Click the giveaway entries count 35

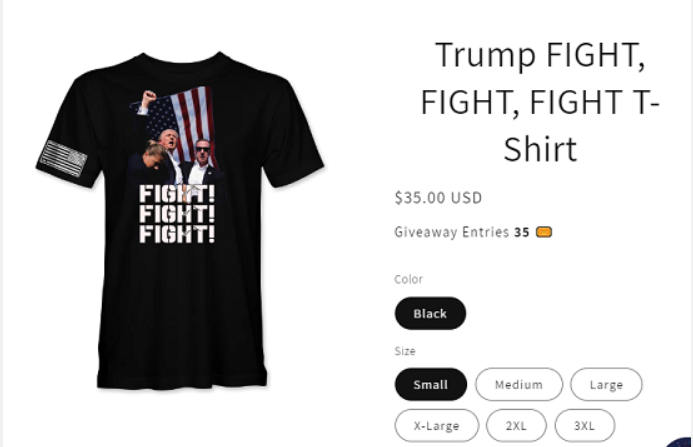pyautogui.click(x=522, y=232)
